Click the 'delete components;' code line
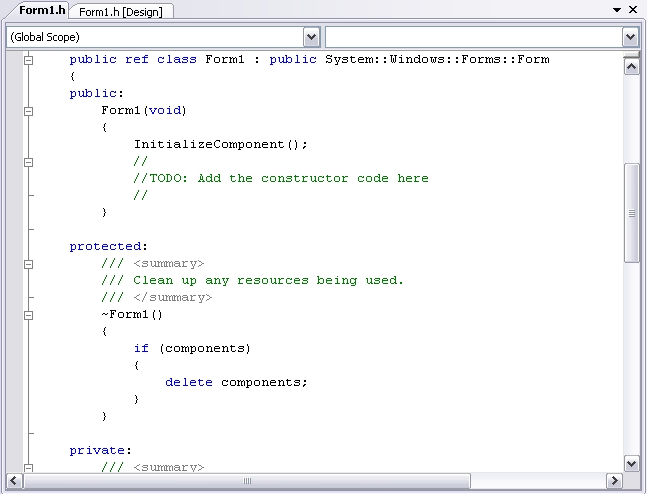647x494 pixels. click(236, 382)
